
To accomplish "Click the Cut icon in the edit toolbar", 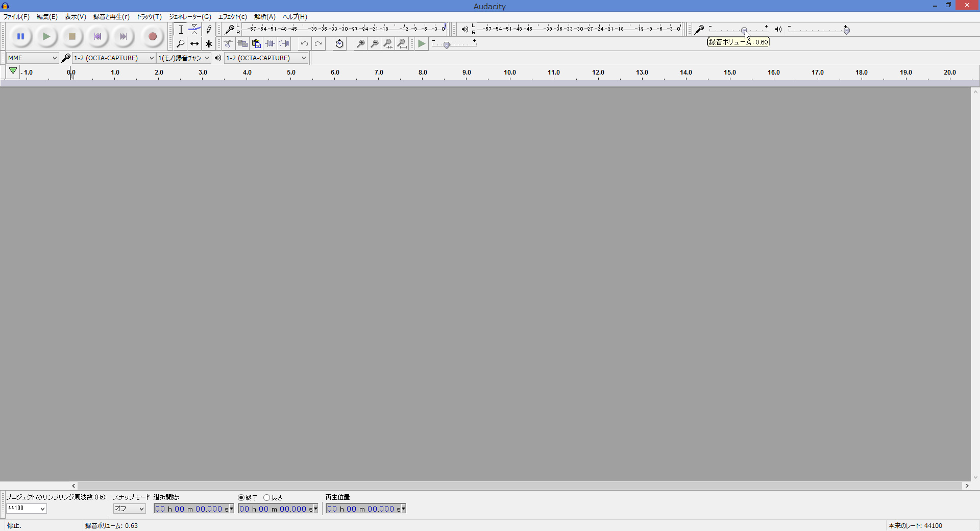I will [228, 43].
